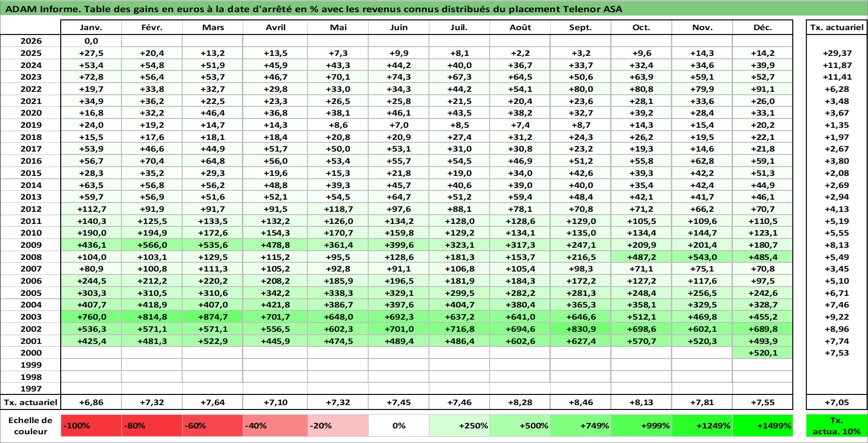
Task: Select the +1499% bright green swatch
Action: 763,426
